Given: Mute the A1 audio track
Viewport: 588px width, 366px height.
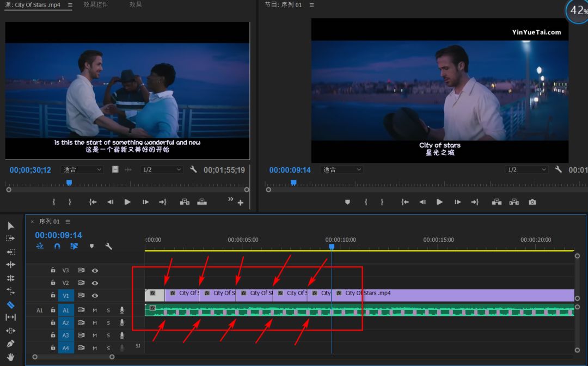Looking at the screenshot, I should 95,310.
